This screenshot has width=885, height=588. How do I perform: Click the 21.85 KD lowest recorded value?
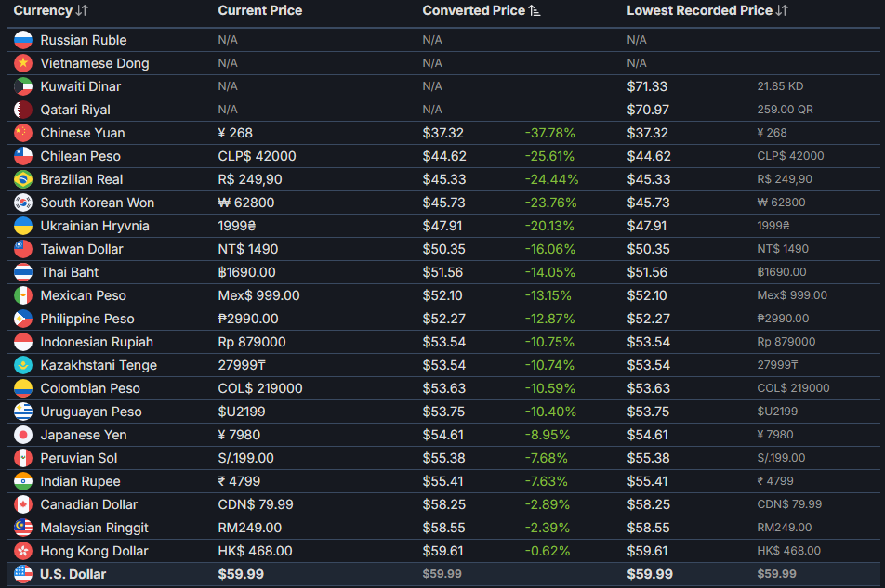click(780, 86)
